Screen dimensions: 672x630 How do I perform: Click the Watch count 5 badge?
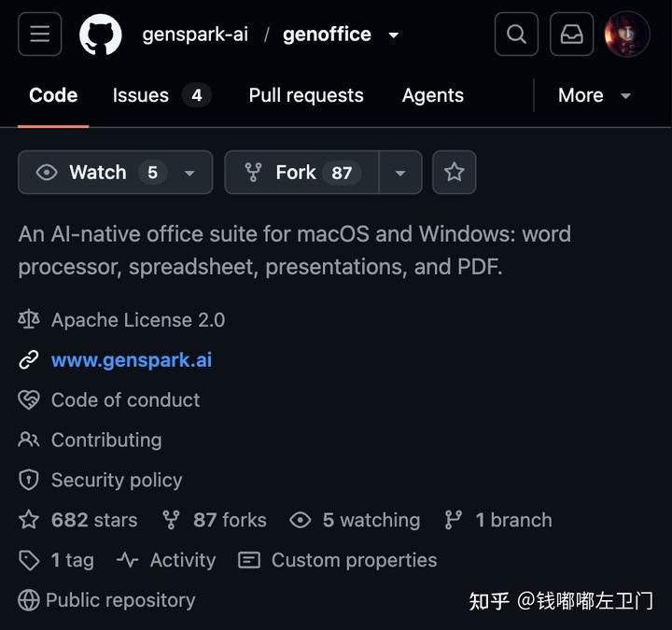152,173
